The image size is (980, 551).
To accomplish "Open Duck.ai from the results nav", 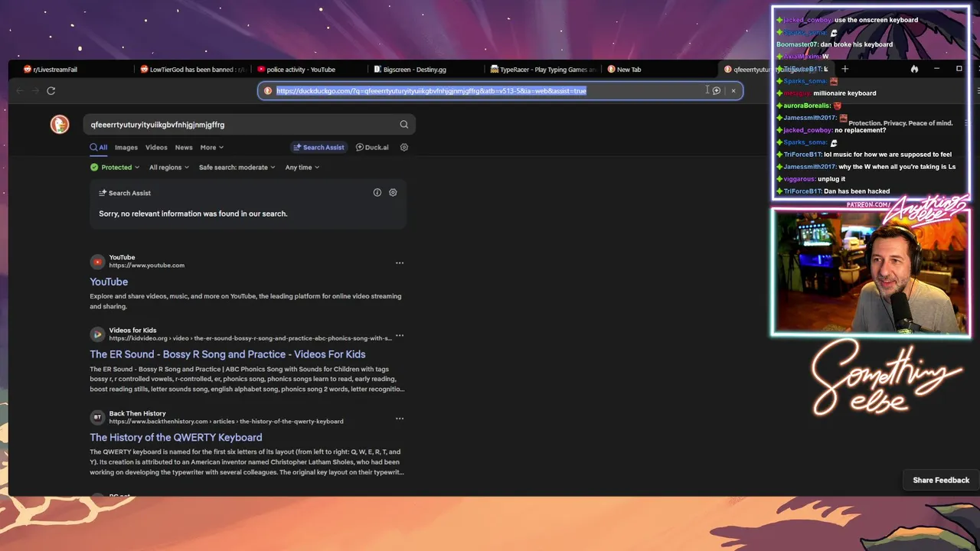I will pyautogui.click(x=372, y=147).
